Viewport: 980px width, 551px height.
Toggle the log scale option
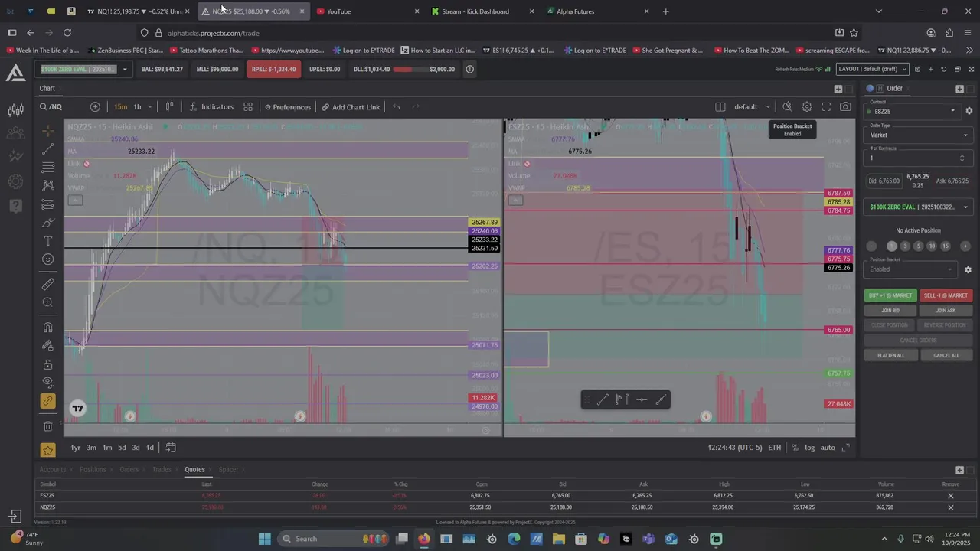point(810,448)
